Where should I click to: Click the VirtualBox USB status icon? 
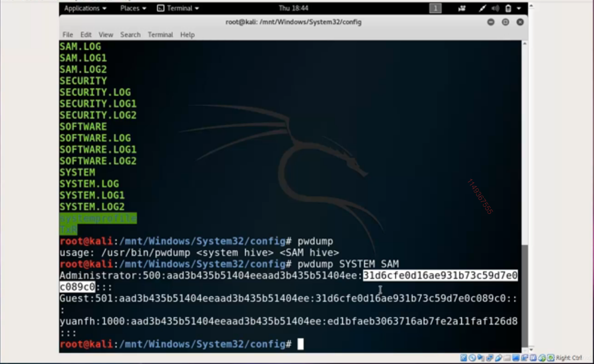tap(498, 358)
